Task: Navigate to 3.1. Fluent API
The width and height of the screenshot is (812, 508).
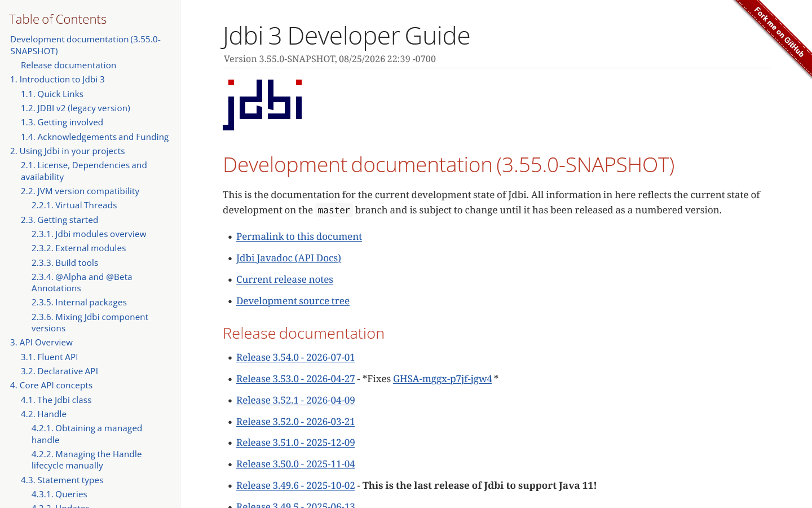Action: click(49, 357)
